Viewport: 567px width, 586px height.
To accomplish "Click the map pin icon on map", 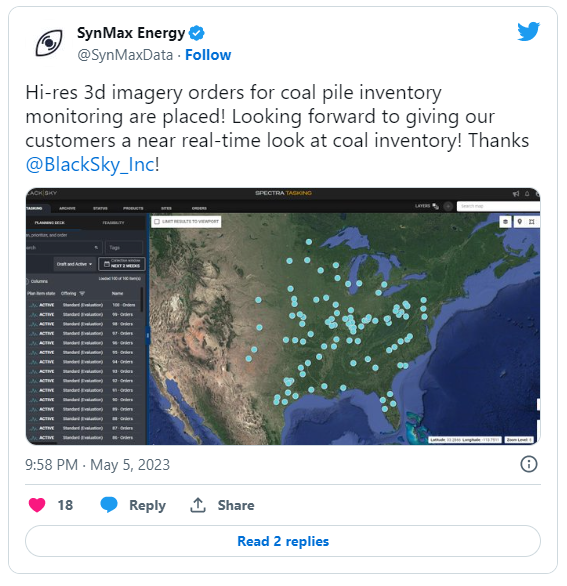I will click(519, 222).
